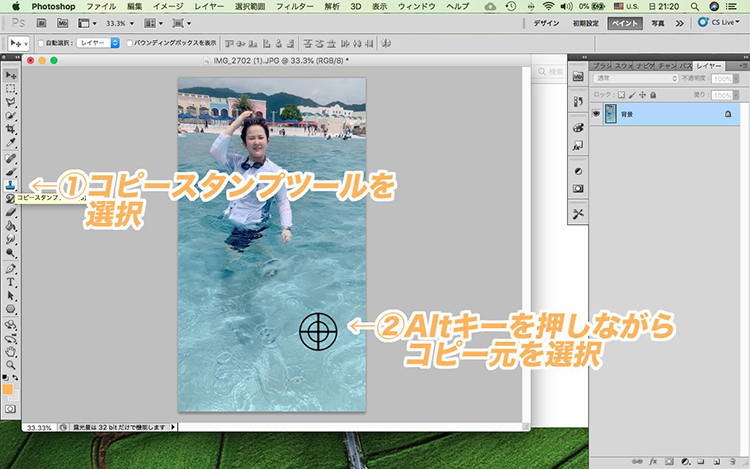The height and width of the screenshot is (469, 750).
Task: Open the CS Live dropdown
Action: [x=718, y=22]
